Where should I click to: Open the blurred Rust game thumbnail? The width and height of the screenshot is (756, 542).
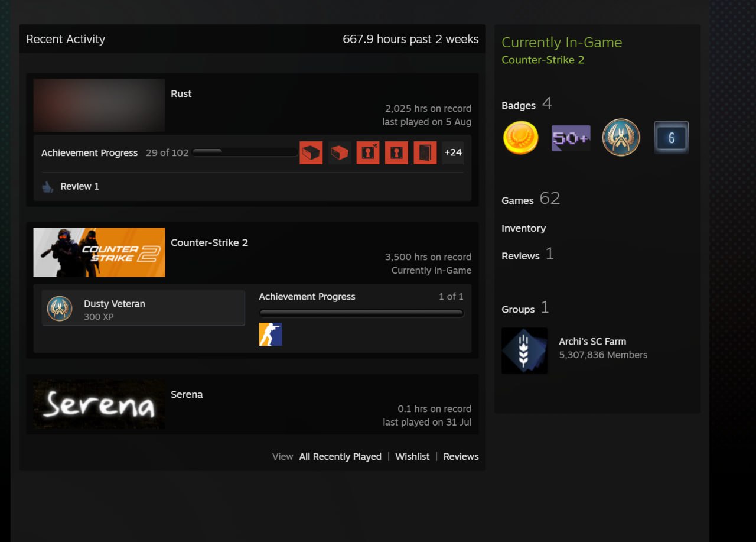pyautogui.click(x=99, y=105)
